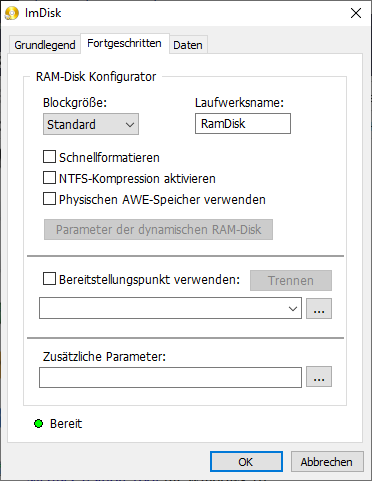Viewport: 372px width, 481px height.
Task: Open additional parameters ellipsis button
Action: coord(319,377)
